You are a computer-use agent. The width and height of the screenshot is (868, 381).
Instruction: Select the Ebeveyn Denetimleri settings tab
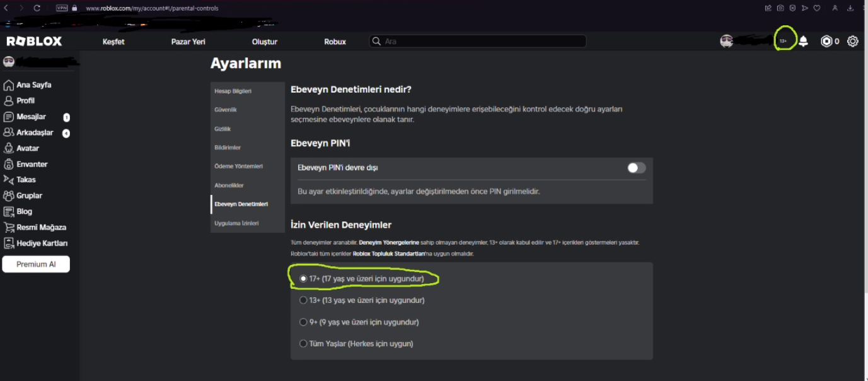coord(248,204)
